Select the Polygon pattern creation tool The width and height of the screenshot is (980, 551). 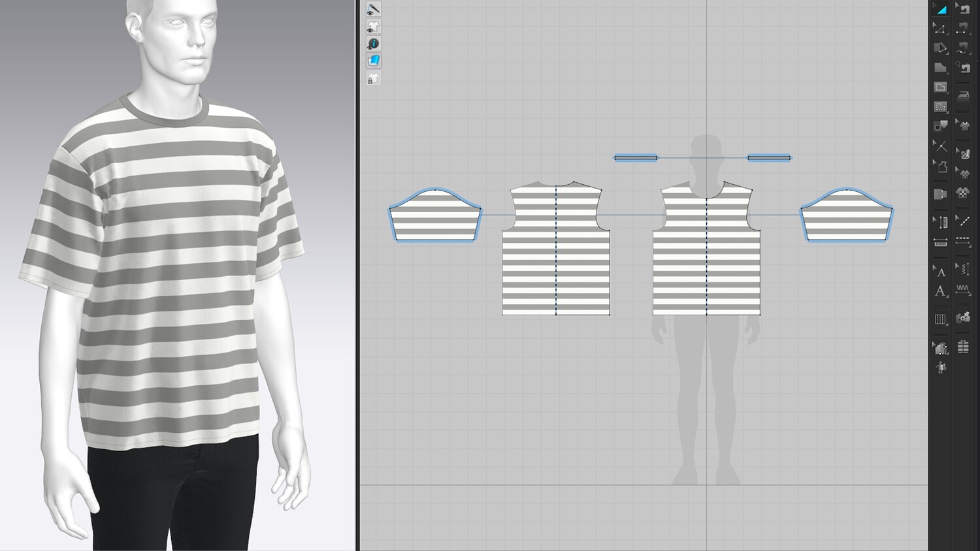pyautogui.click(x=940, y=68)
